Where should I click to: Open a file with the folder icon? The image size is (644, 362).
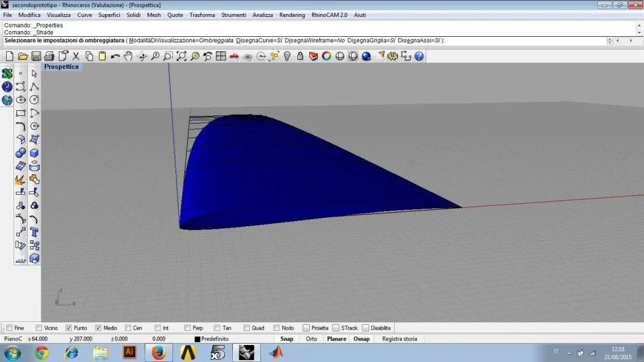pos(23,57)
